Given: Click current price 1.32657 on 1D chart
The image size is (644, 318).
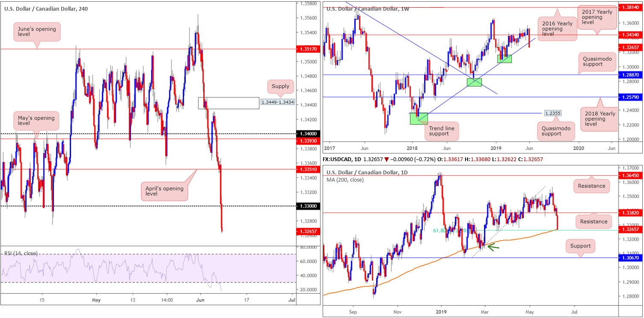Looking at the screenshot, I should coord(631,230).
